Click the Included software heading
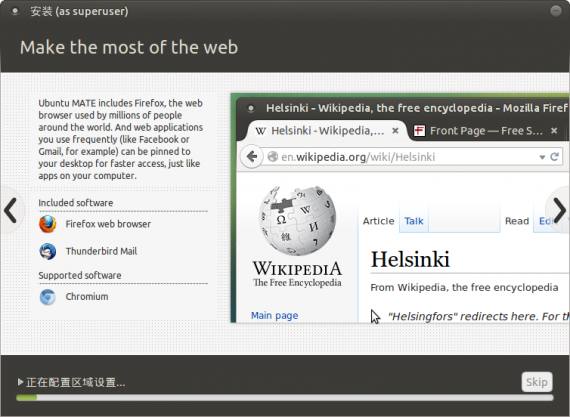The height and width of the screenshot is (417, 570). click(x=76, y=203)
